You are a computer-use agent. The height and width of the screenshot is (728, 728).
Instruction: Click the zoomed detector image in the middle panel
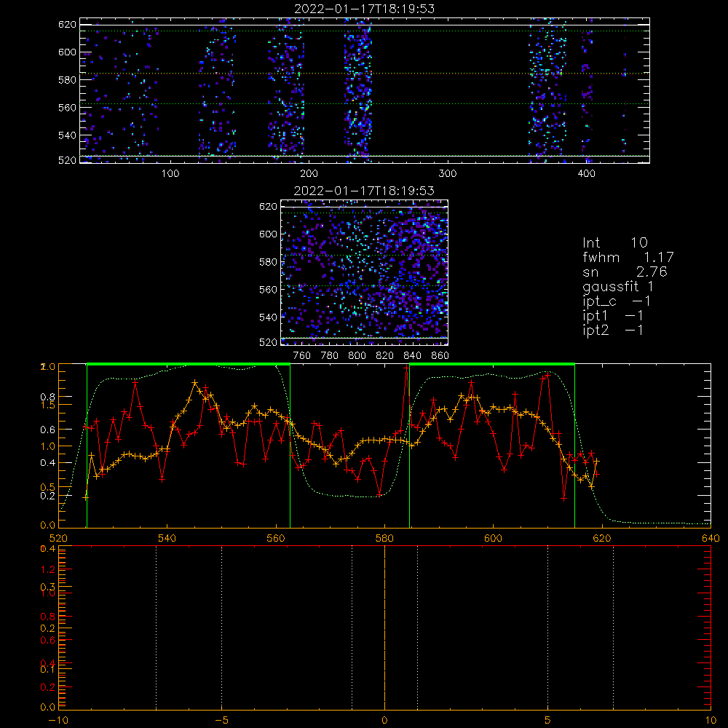tap(365, 272)
